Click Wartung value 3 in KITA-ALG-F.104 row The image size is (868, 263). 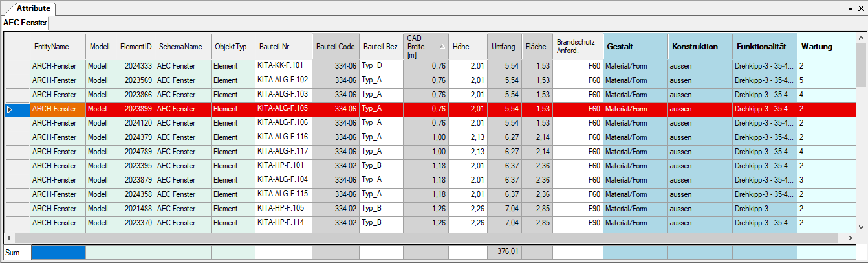coord(827,181)
